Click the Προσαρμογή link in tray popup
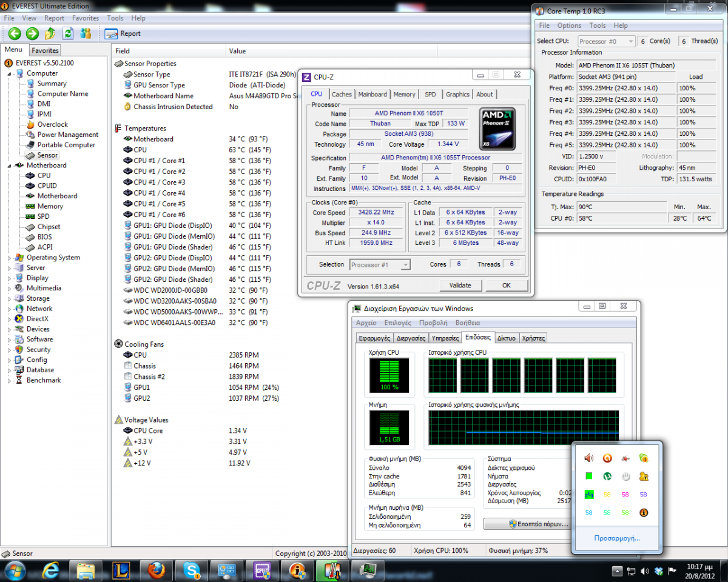This screenshot has height=582, width=728. (617, 538)
